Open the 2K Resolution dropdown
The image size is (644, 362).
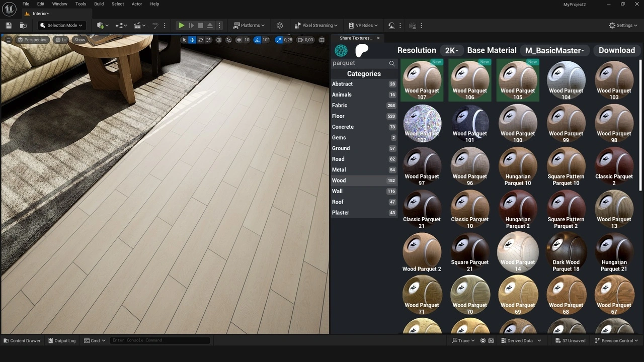click(x=451, y=50)
